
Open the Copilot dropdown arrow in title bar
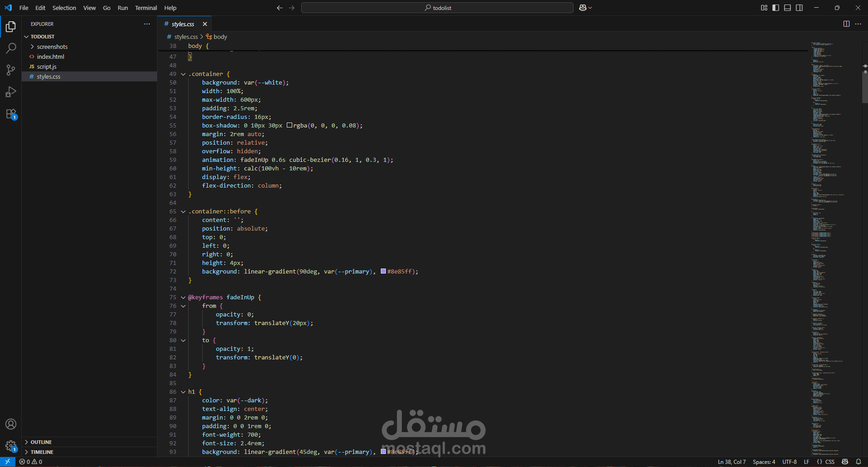click(x=590, y=8)
